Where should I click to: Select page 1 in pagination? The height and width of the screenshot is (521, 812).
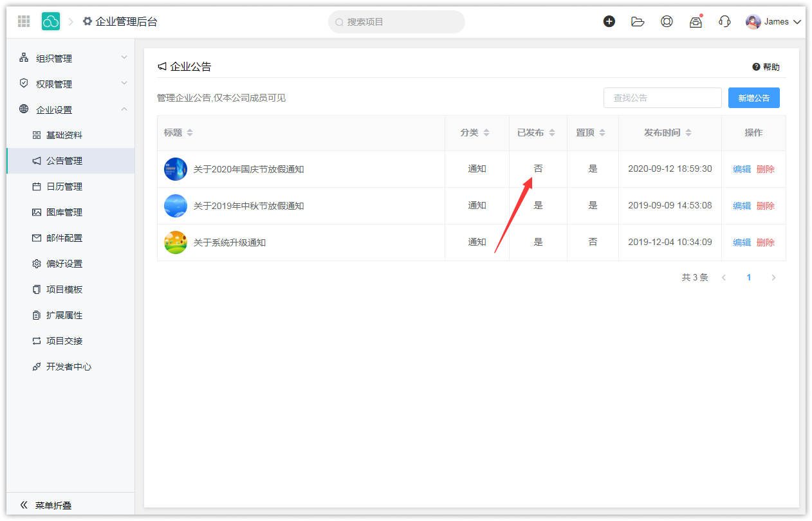(x=749, y=278)
